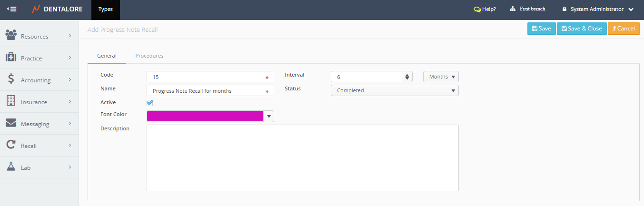Screen dimensions: 644x206
Task: Open Help chat bubble icon
Action: pyautogui.click(x=477, y=9)
